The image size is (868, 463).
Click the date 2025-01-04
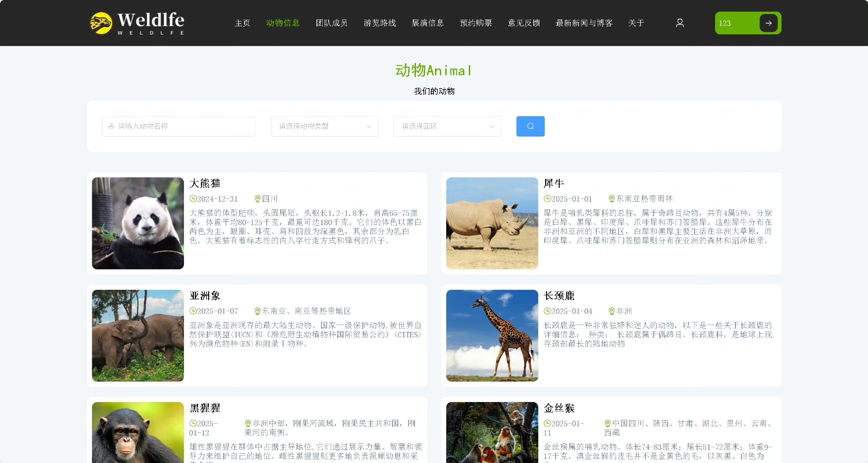tap(572, 311)
